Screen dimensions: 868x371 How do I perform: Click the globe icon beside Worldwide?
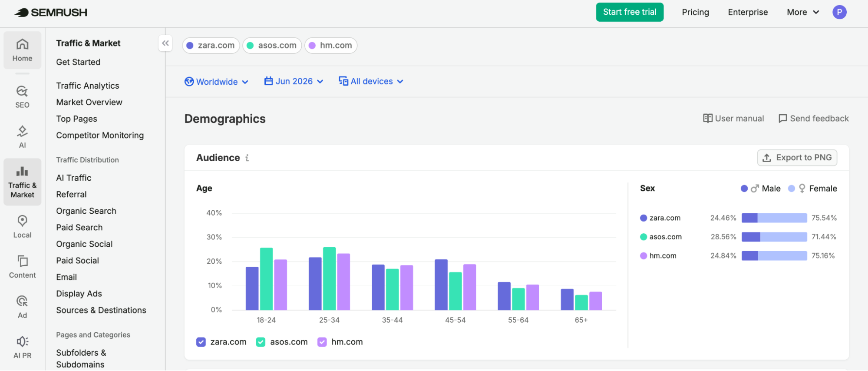click(189, 82)
